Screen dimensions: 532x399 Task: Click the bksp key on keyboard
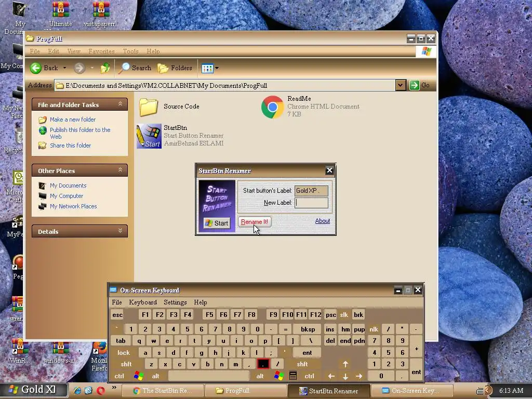pos(308,329)
